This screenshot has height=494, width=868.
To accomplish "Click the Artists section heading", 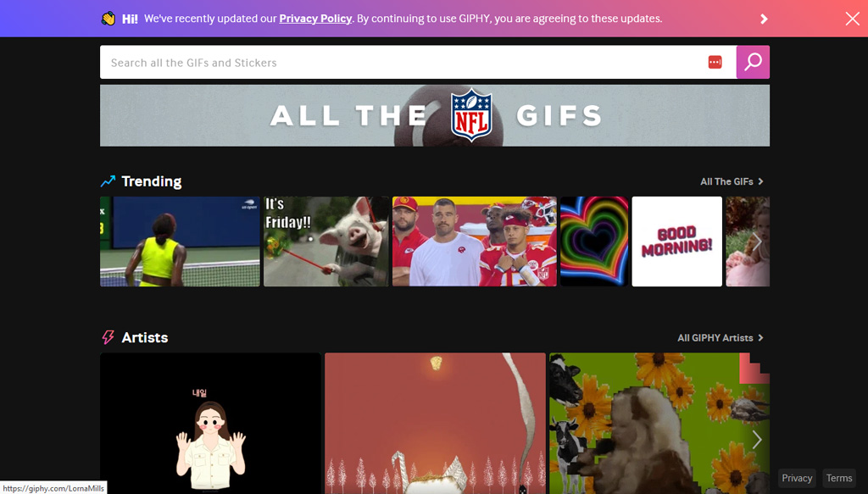I will click(144, 337).
